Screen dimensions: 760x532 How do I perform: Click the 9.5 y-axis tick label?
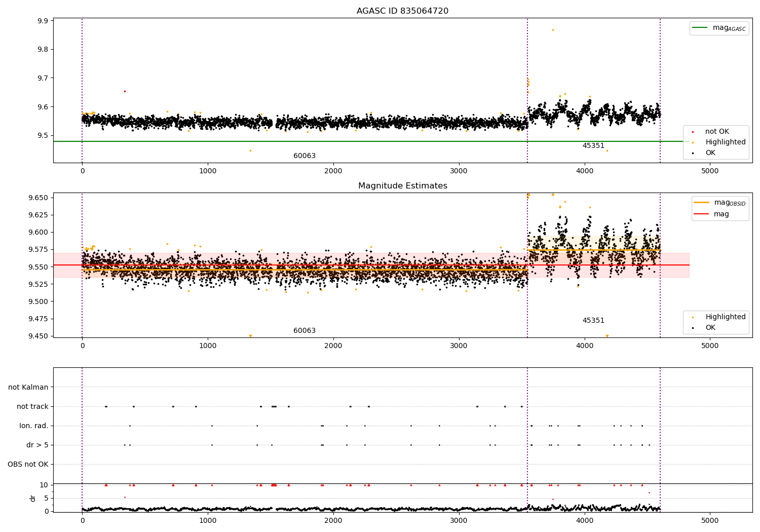(x=44, y=136)
